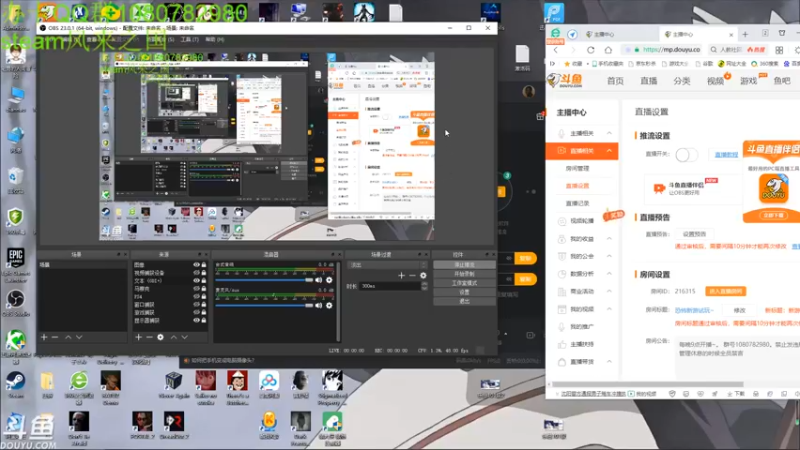
Task: Toggle visibility of 显示器捕获 source
Action: 196,320
